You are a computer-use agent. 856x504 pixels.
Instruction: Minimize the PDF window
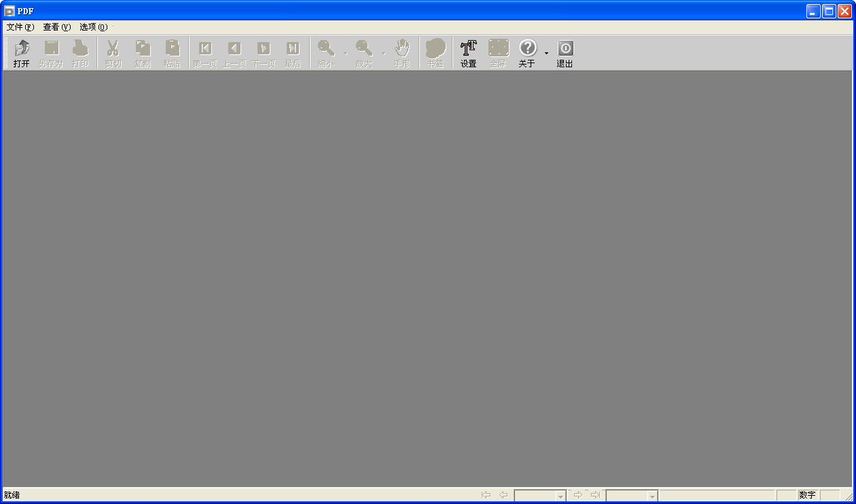813,11
